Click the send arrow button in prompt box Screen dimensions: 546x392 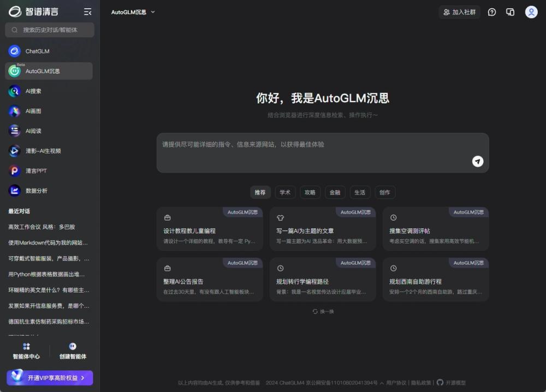[477, 161]
